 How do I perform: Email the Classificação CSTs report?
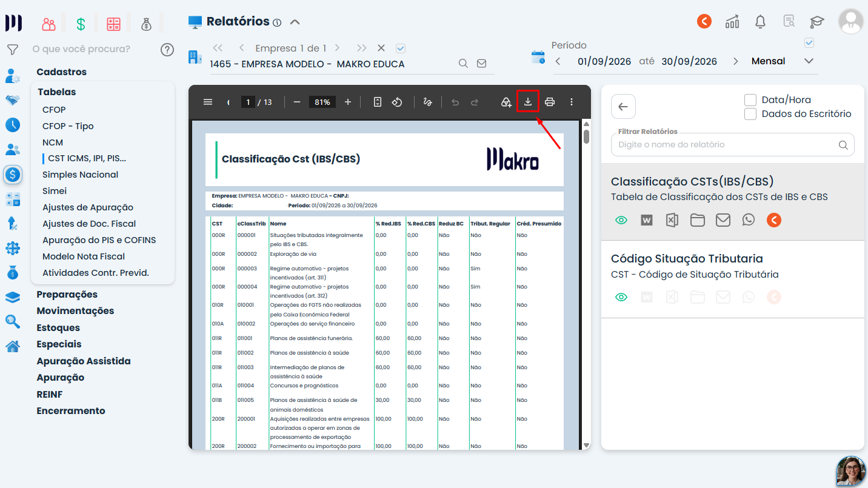723,220
